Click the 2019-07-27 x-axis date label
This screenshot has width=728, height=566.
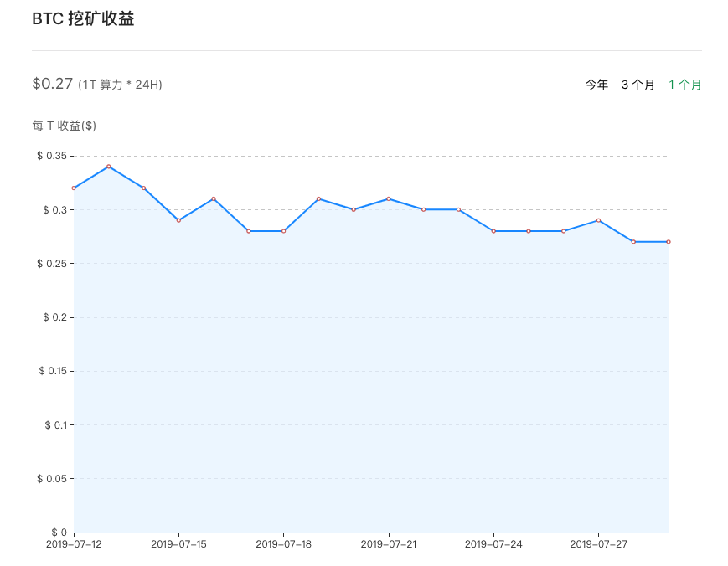598,543
